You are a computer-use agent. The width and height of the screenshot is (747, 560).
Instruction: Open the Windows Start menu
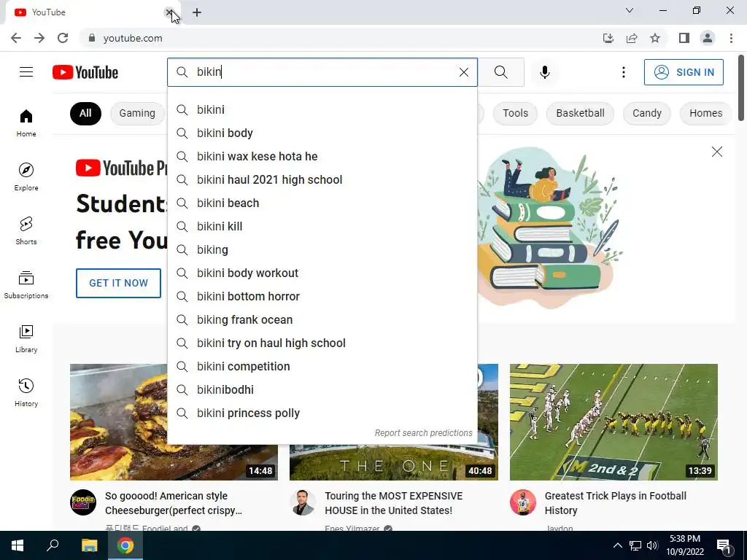tap(18, 545)
